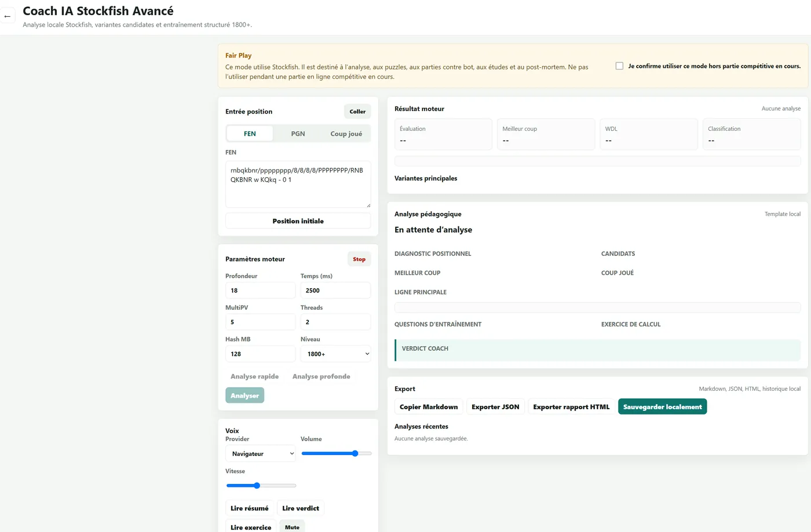Image resolution: width=811 pixels, height=532 pixels.
Task: Click the Lire exercice button
Action: pyautogui.click(x=251, y=527)
